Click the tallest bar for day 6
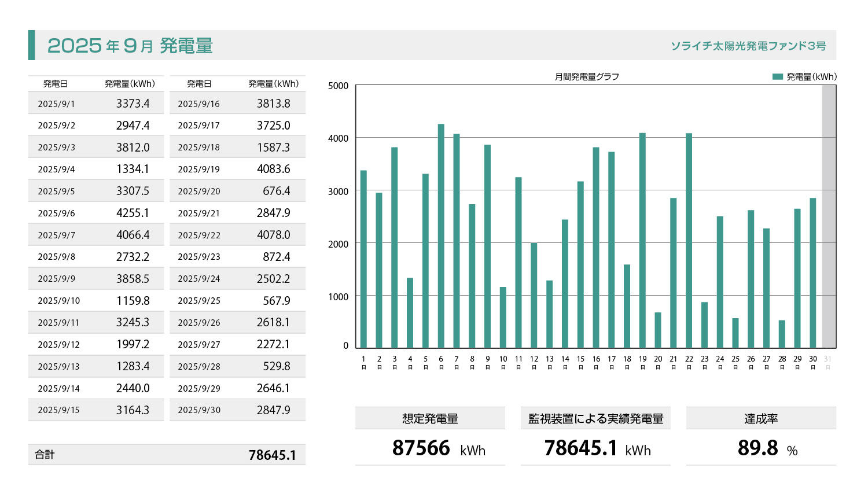The image size is (868, 501). click(x=441, y=236)
